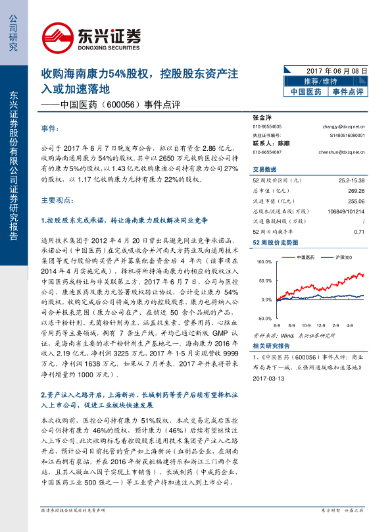Click the 中国医药 cell in header box
Image resolution: width=392 pixels, height=532 pixels.
point(306,92)
